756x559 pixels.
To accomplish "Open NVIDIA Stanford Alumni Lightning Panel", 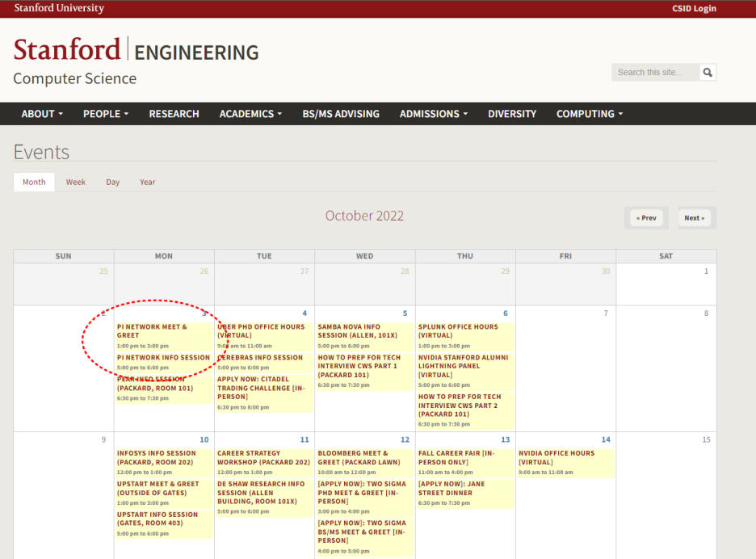I will 464,366.
